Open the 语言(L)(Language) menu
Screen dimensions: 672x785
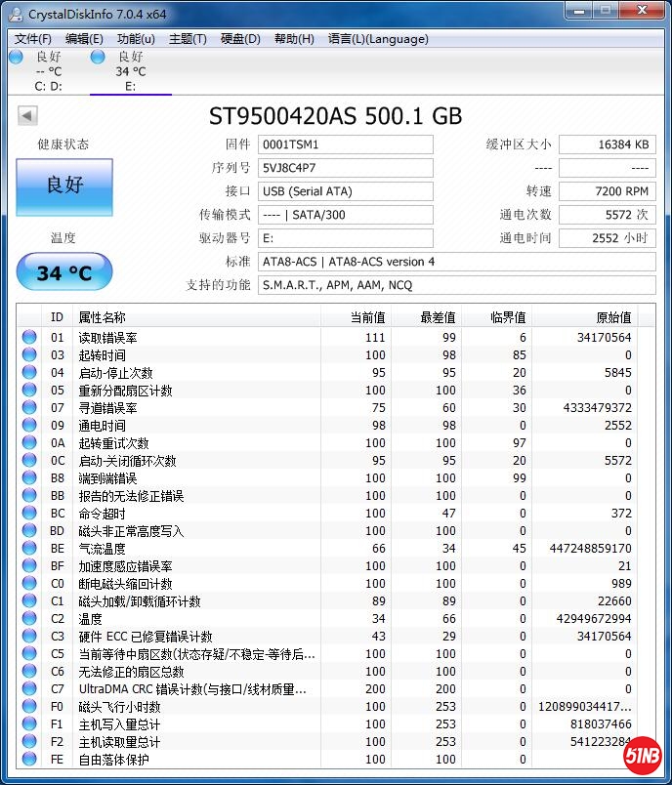(378, 39)
